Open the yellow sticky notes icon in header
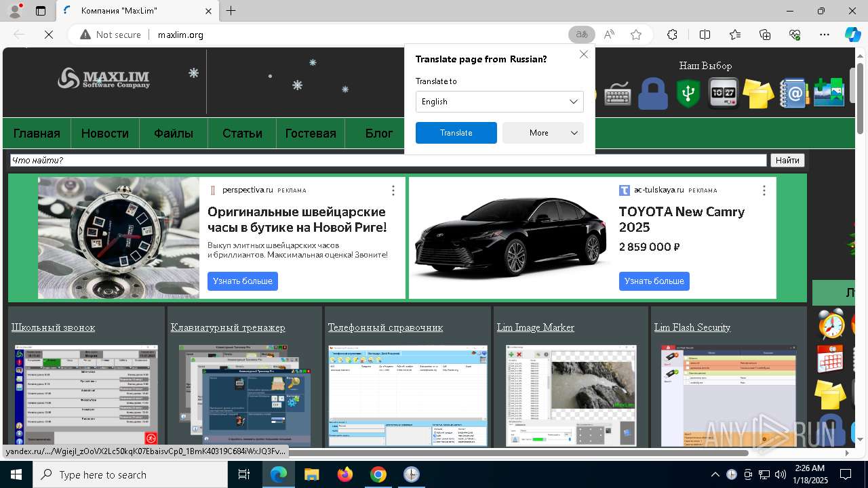 tap(758, 94)
